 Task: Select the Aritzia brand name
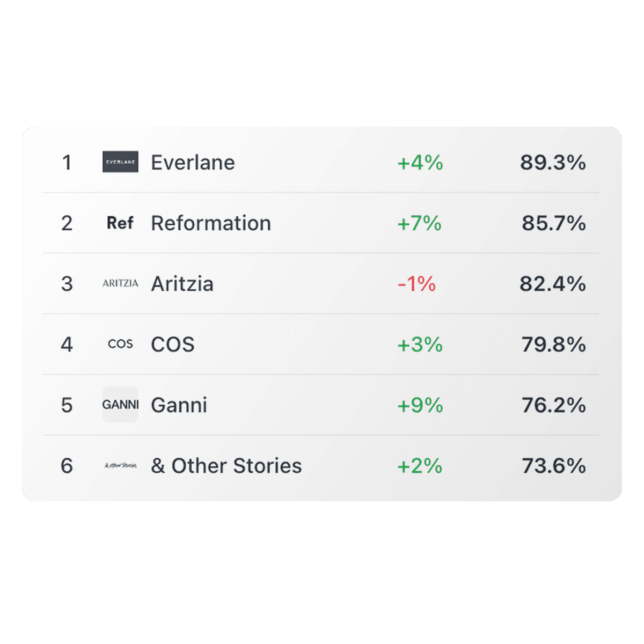click(x=182, y=284)
